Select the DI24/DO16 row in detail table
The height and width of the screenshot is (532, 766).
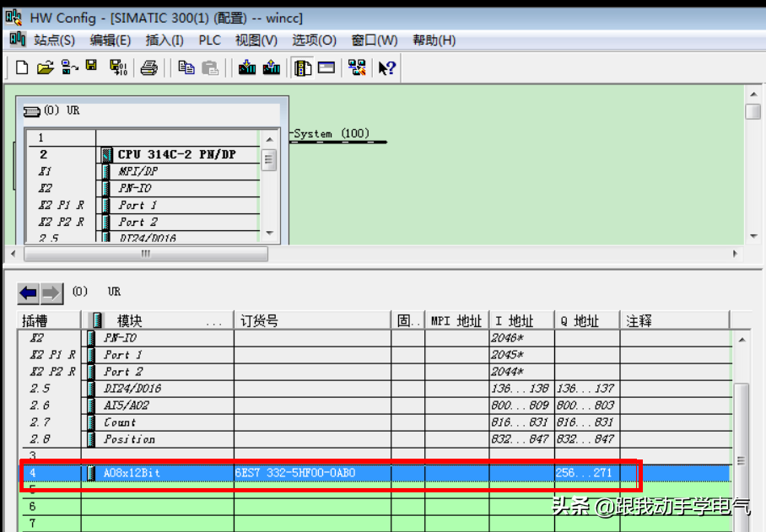375,389
